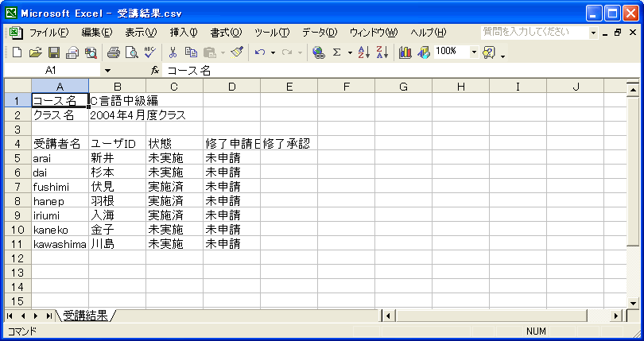The image size is (644, 341).
Task: Print the worksheet with printer icon
Action: [114, 52]
